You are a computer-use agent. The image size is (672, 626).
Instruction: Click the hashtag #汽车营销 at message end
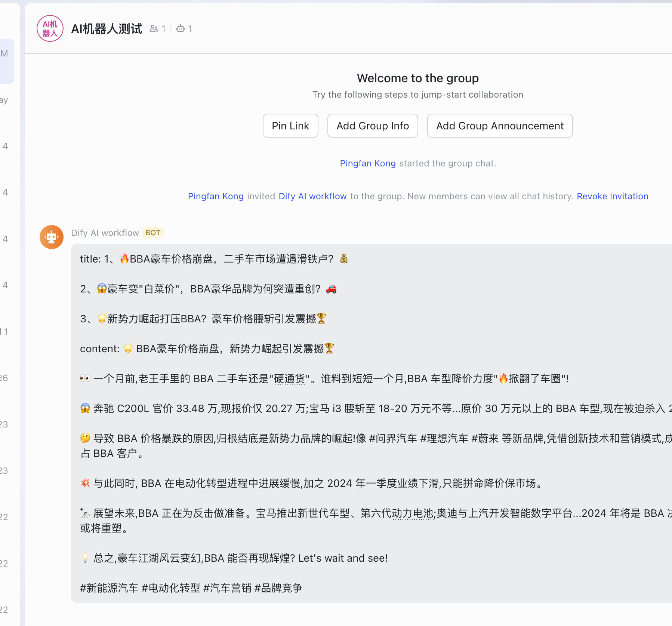(x=227, y=588)
